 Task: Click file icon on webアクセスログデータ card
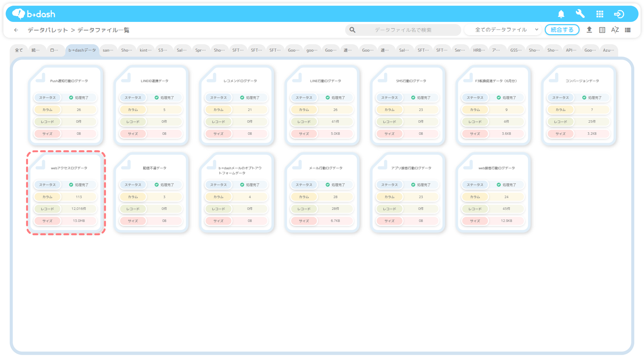click(x=41, y=164)
